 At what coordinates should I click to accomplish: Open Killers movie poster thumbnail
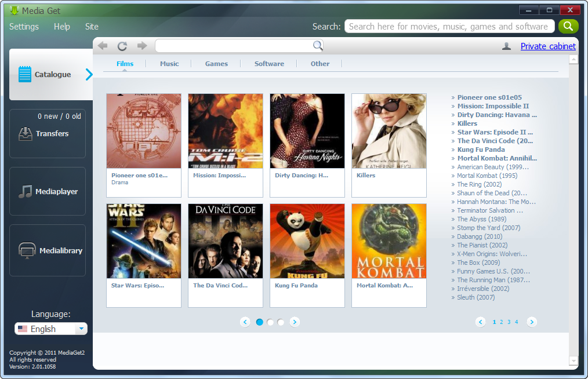point(389,131)
